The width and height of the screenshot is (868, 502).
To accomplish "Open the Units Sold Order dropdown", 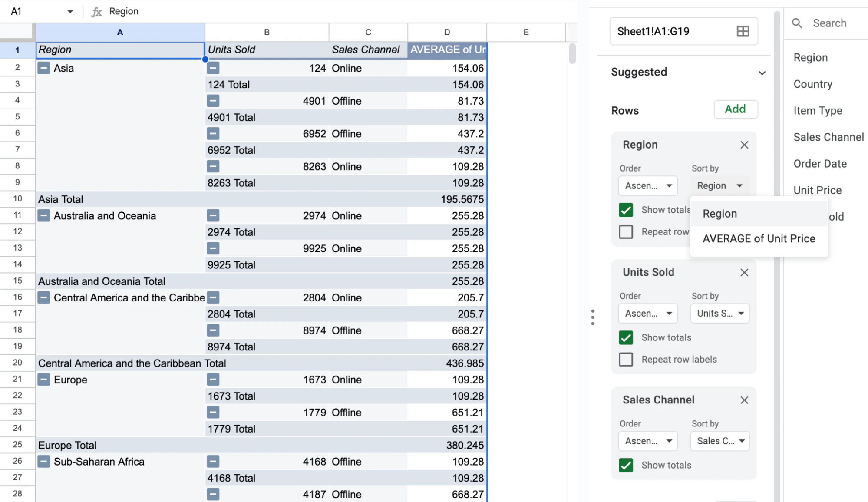I will 648,314.
